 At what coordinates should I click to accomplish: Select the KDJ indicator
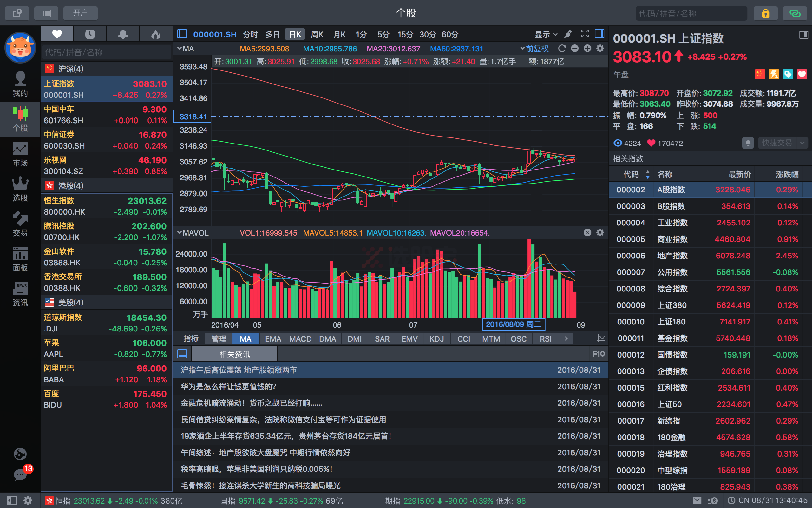[x=436, y=339]
